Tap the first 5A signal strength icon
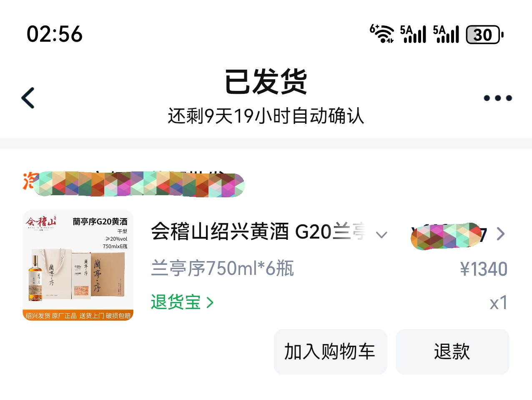Viewport: 532px width, 400px height. click(413, 34)
